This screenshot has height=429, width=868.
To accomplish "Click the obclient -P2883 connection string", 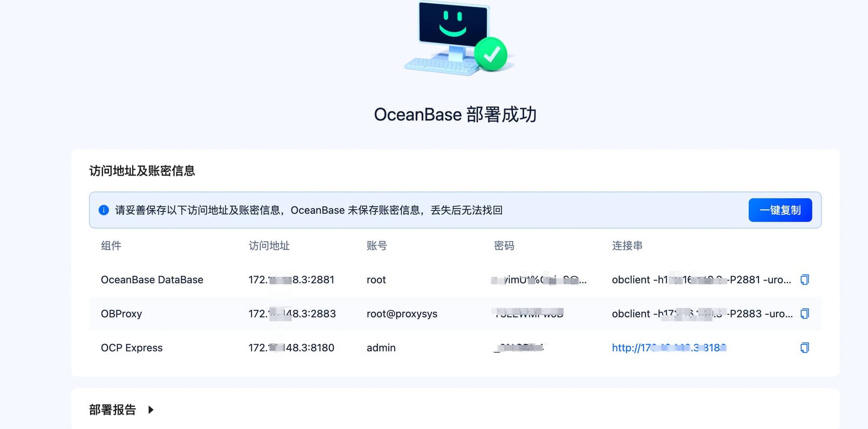I will tap(702, 314).
